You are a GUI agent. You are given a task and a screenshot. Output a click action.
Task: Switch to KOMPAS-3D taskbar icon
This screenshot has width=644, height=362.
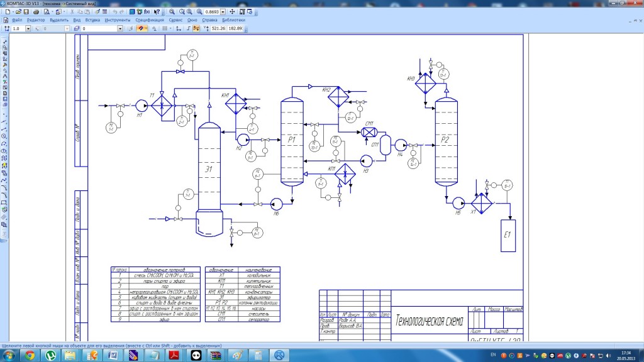(x=279, y=355)
